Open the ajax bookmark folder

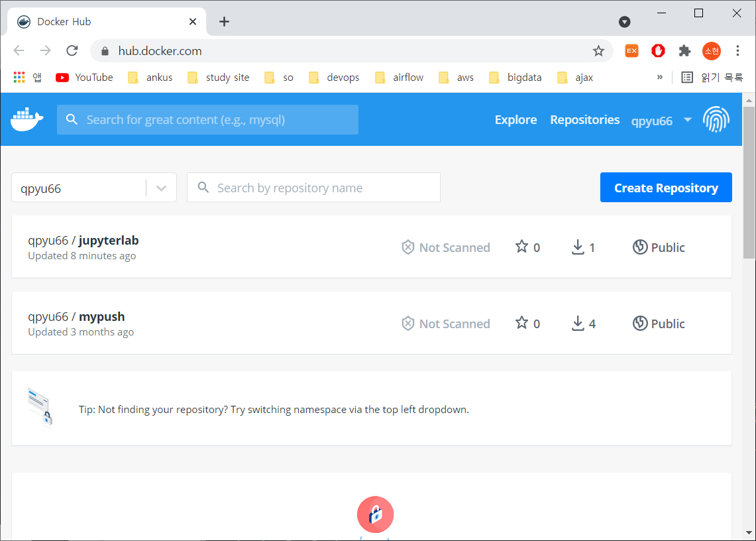click(574, 77)
